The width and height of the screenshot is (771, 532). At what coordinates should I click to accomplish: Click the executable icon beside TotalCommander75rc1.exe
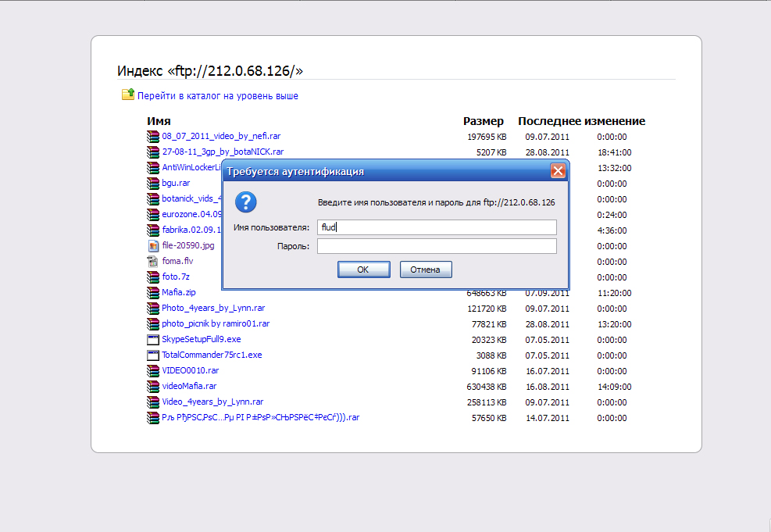click(x=153, y=355)
